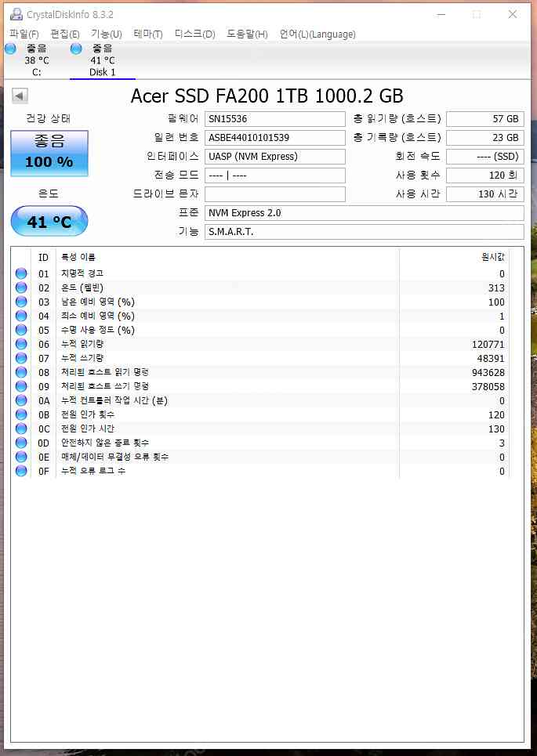Click the status icon for attribute 0A

tap(21, 400)
